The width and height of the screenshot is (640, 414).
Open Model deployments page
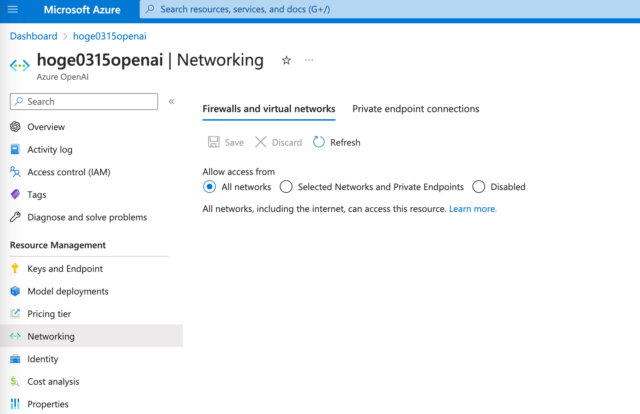pos(68,291)
